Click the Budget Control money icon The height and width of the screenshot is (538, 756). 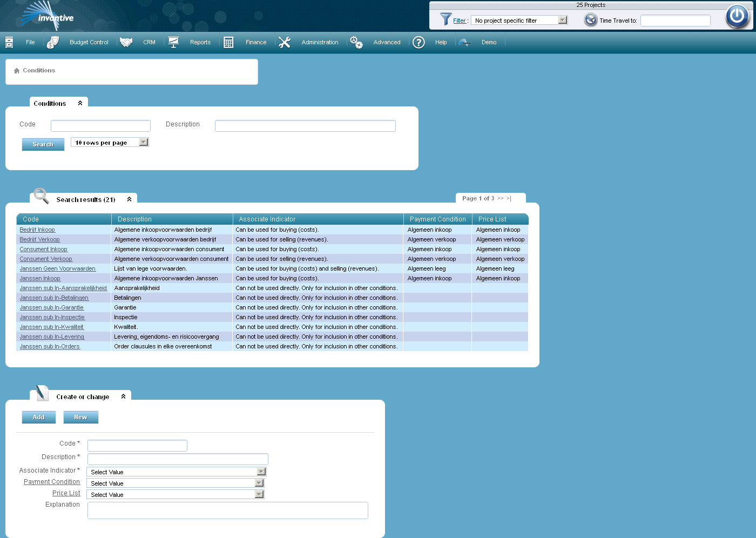pyautogui.click(x=52, y=42)
